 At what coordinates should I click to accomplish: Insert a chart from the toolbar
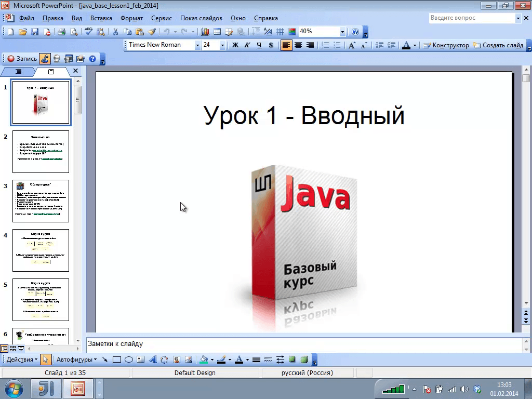[x=205, y=32]
